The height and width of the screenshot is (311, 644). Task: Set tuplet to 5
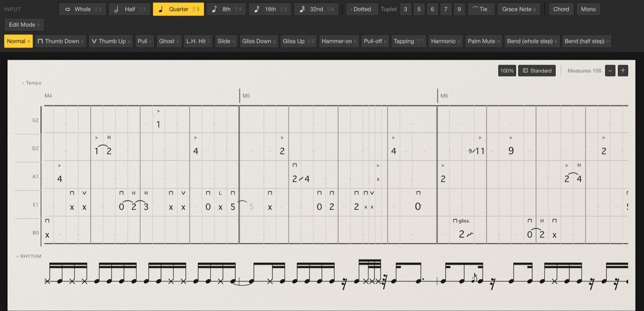tap(419, 9)
